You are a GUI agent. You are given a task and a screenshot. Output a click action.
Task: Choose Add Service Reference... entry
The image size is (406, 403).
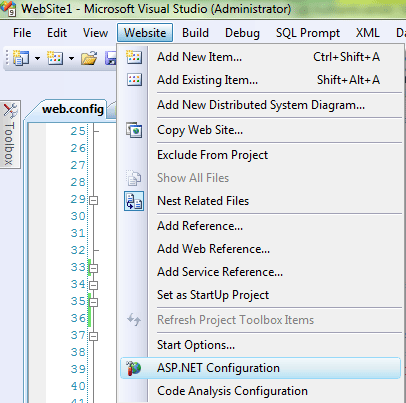pos(261,272)
